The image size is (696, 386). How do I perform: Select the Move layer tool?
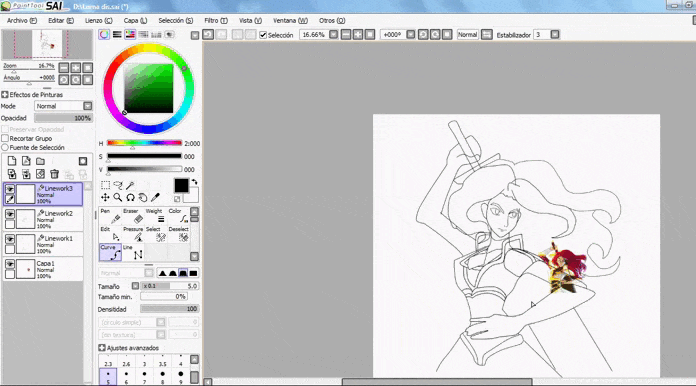tap(105, 197)
